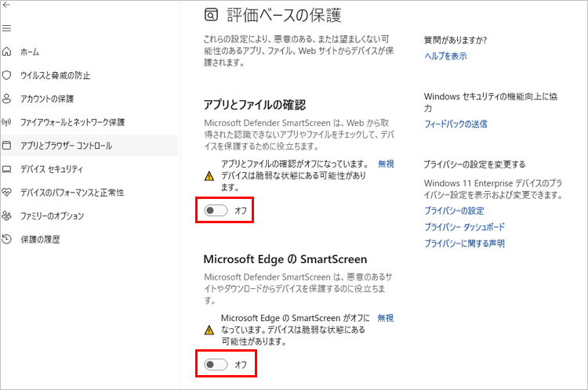Viewport: 588px width, 390px height.
Task: Dismiss the アプリとファイルの確認 warning with 無視
Action: point(386,164)
